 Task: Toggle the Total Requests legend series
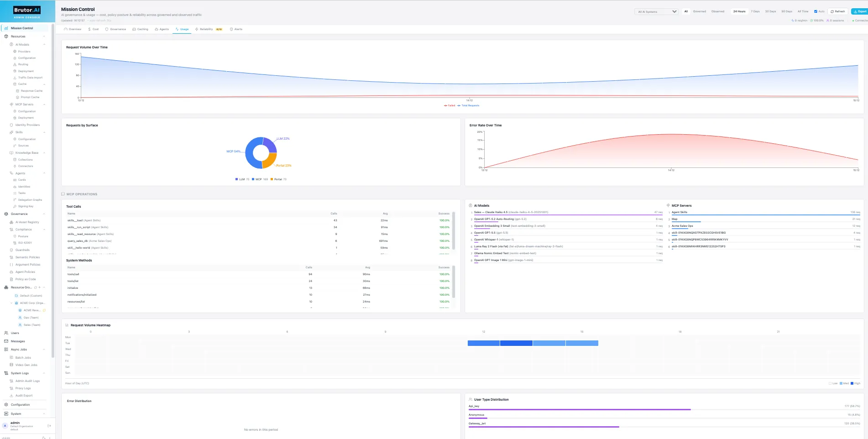pyautogui.click(x=468, y=105)
